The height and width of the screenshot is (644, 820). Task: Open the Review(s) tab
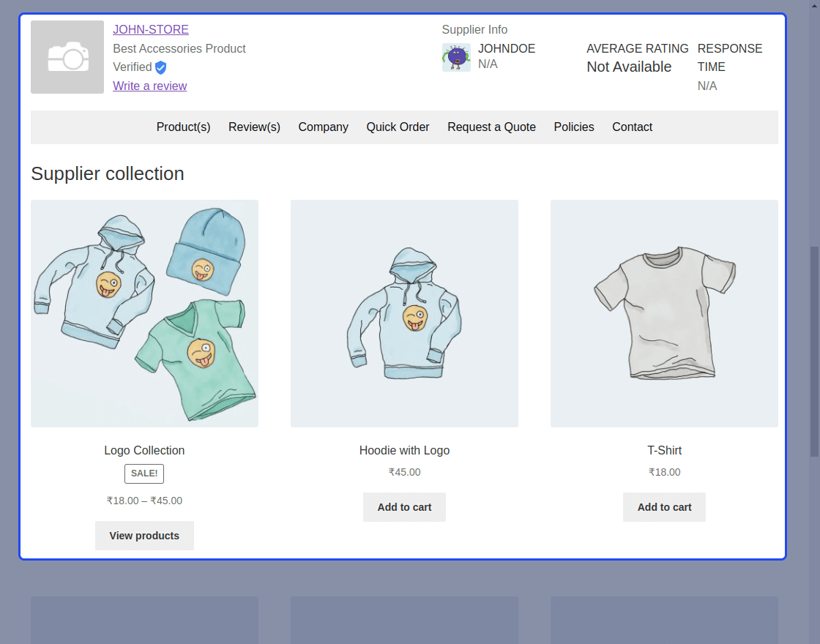pos(254,127)
